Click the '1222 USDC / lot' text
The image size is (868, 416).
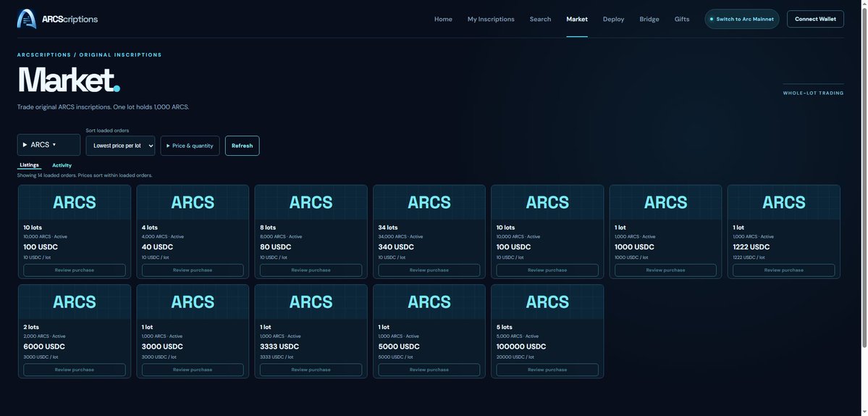pos(749,257)
